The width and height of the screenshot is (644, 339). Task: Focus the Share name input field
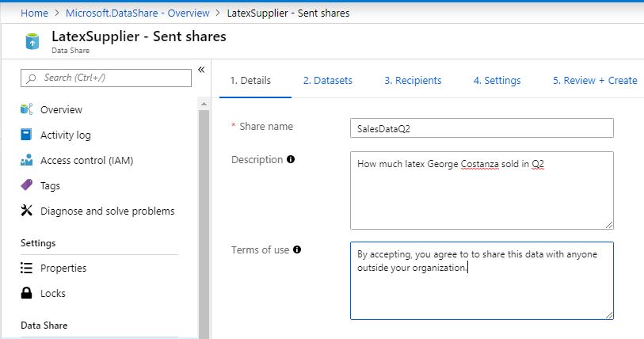coord(482,128)
